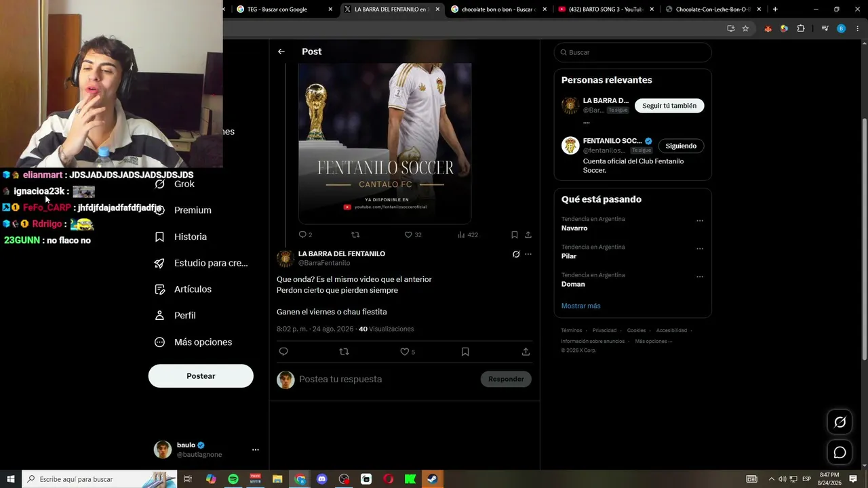Expand Más opciones in the sidebar
868x488 pixels.
[x=194, y=342]
